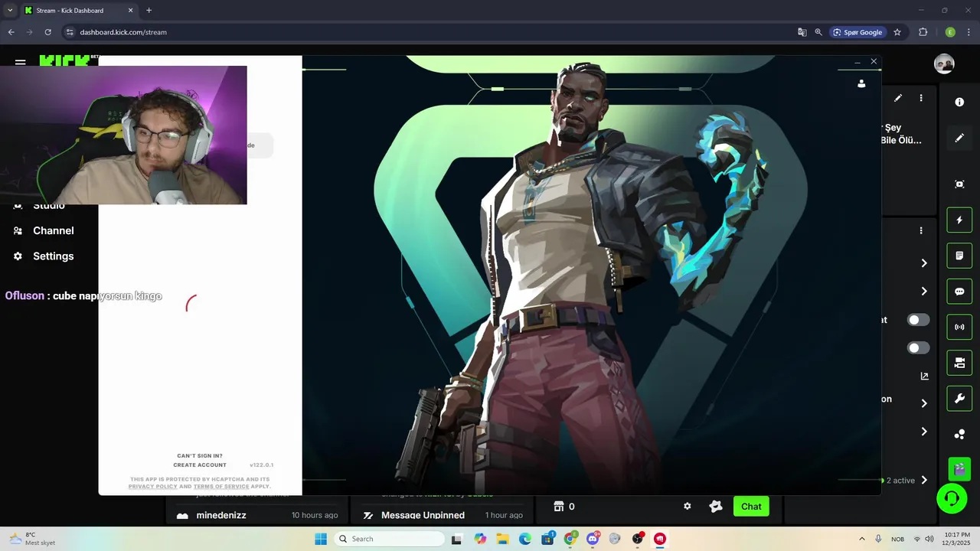Open the camera layout icon in sidebar
The width and height of the screenshot is (980, 551).
[x=959, y=363]
